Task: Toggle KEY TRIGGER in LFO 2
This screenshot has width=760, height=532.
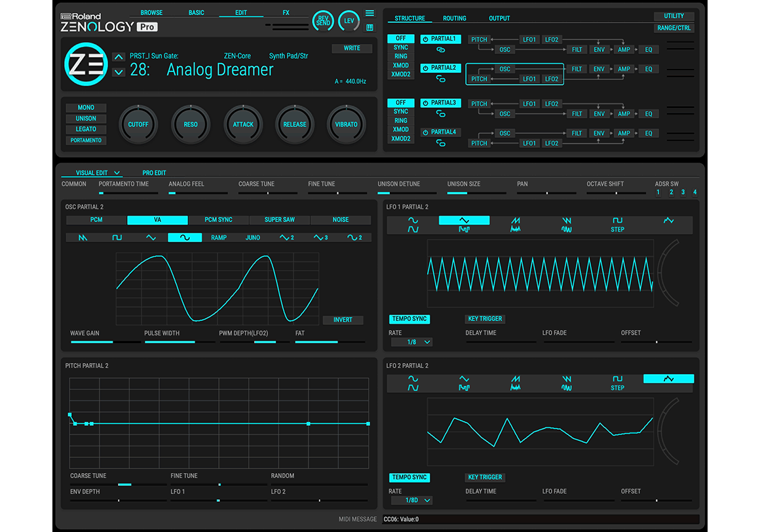Action: pos(485,477)
